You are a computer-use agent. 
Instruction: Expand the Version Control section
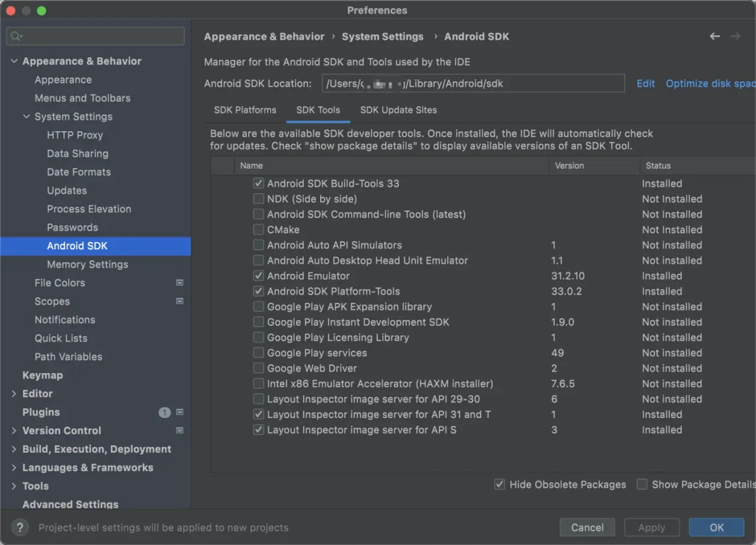pos(14,431)
